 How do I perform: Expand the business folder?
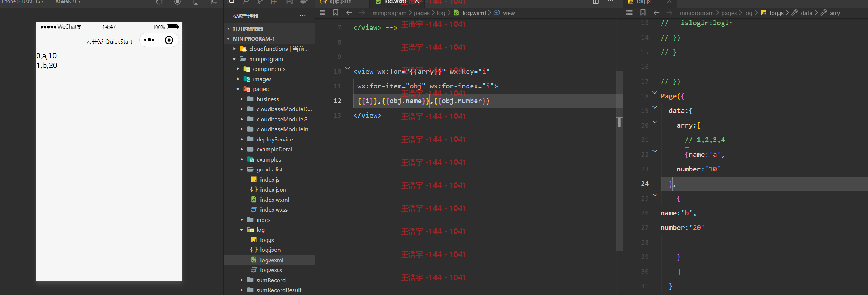coord(269,99)
